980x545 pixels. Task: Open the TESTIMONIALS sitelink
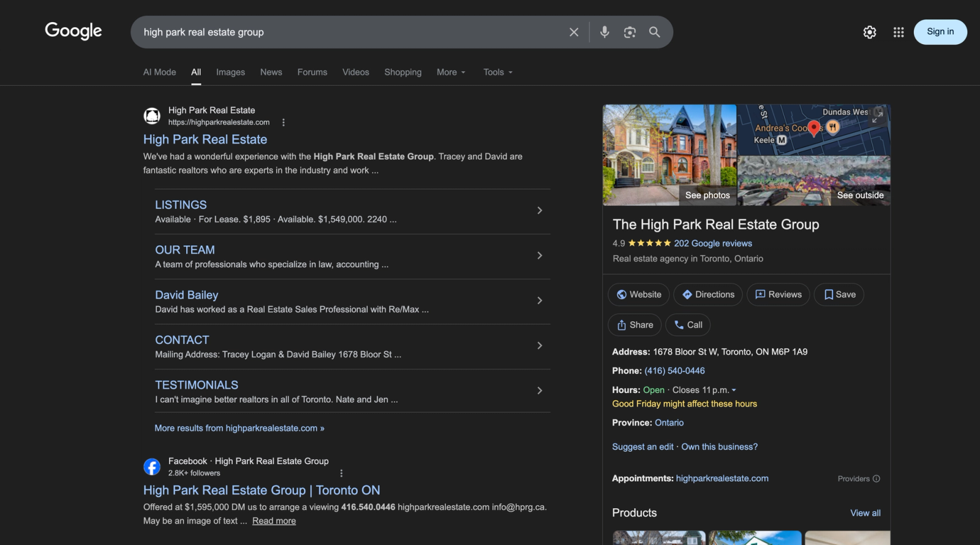pyautogui.click(x=197, y=385)
